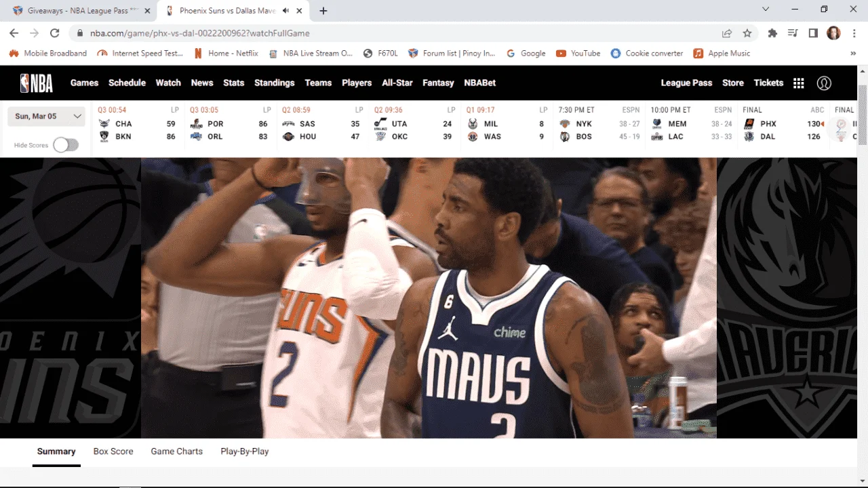Click the Suns vs Mavericks game video
868x488 pixels.
coord(429,298)
